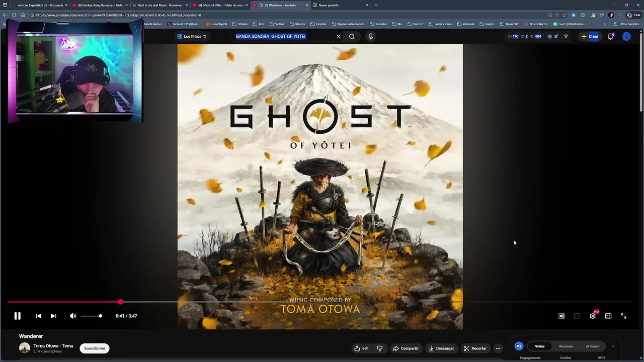This screenshot has height=362, width=644.
Task: Pause the video playback
Action: [17, 316]
